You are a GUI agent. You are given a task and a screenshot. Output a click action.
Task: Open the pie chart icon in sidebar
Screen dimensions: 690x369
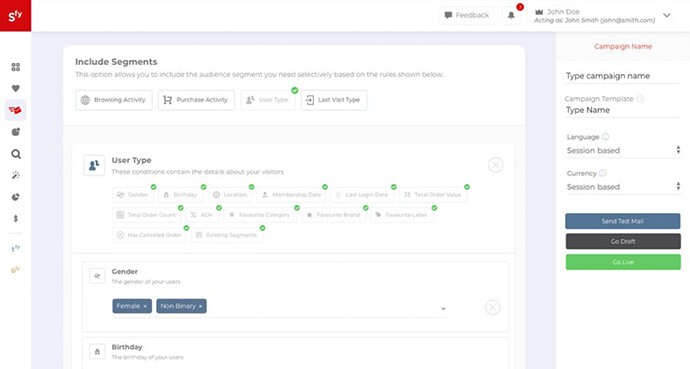click(x=16, y=197)
